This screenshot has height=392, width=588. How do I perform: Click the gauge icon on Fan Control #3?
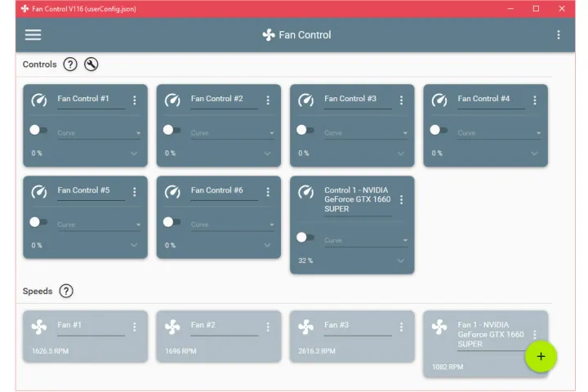coord(306,100)
